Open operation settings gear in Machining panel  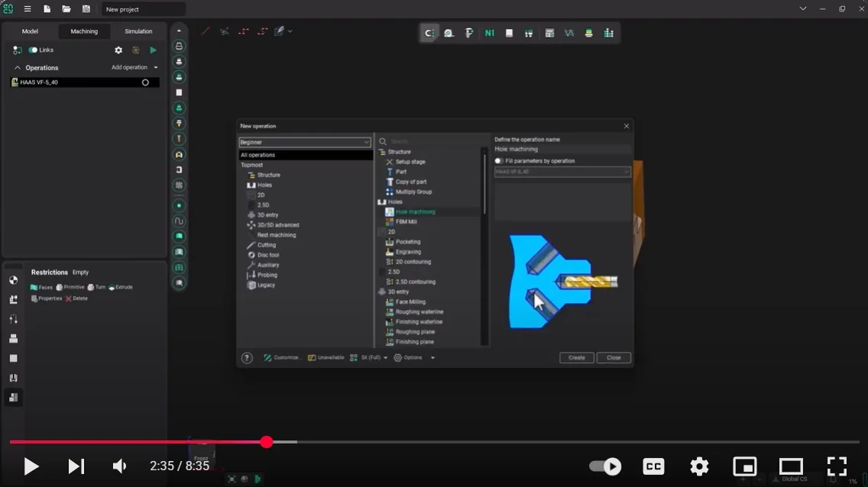tap(118, 50)
